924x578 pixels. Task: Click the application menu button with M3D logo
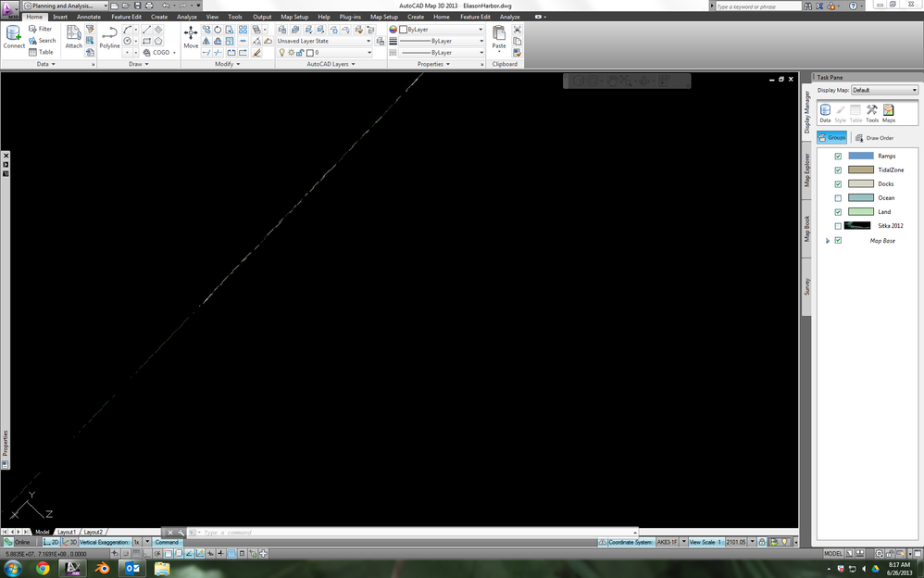(x=10, y=9)
